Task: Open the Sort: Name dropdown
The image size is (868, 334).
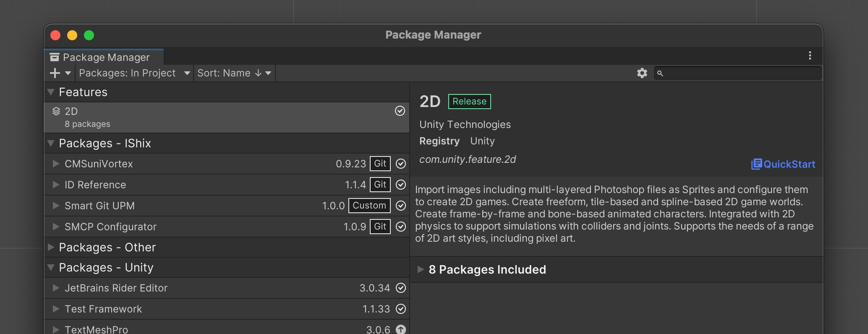Action: coord(234,73)
